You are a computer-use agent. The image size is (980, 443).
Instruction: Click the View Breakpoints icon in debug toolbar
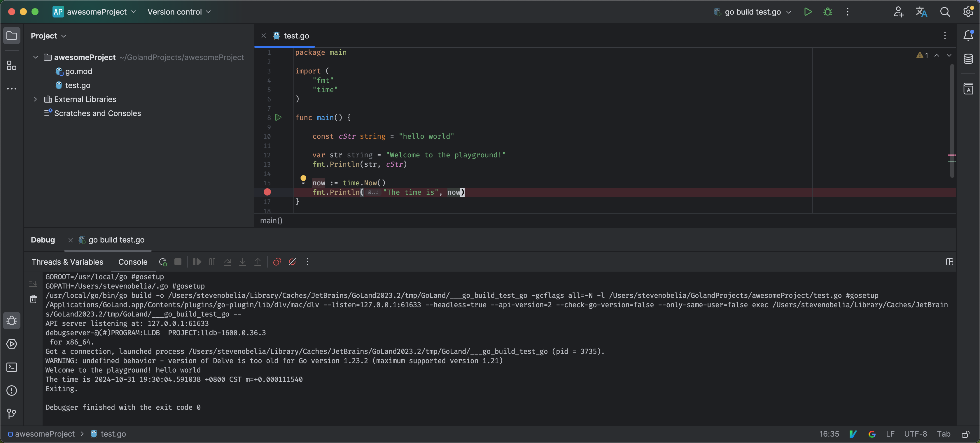[x=277, y=262]
